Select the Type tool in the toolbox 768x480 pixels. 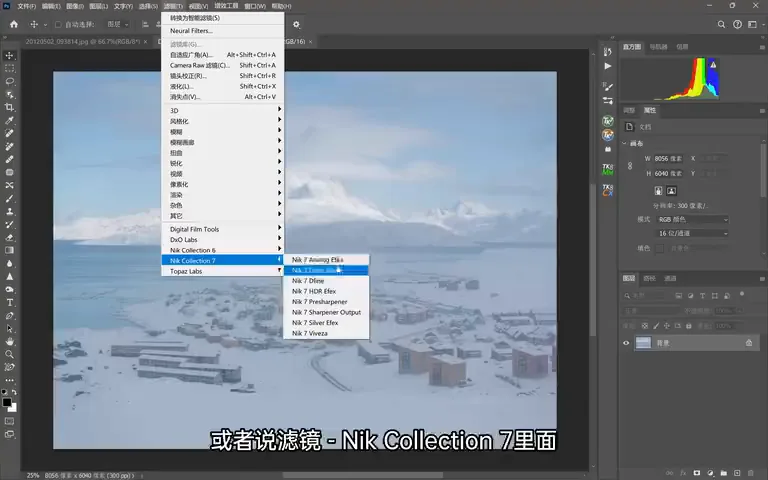(x=9, y=303)
